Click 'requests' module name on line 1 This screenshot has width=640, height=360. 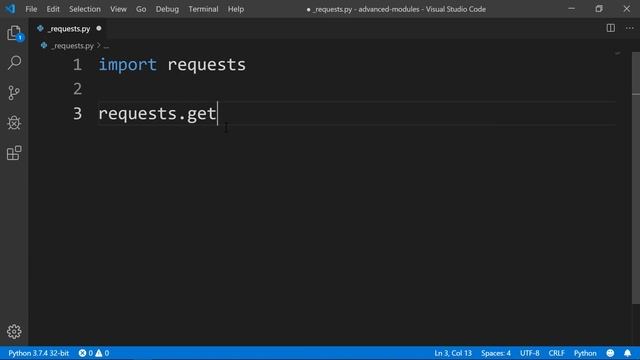pos(207,65)
